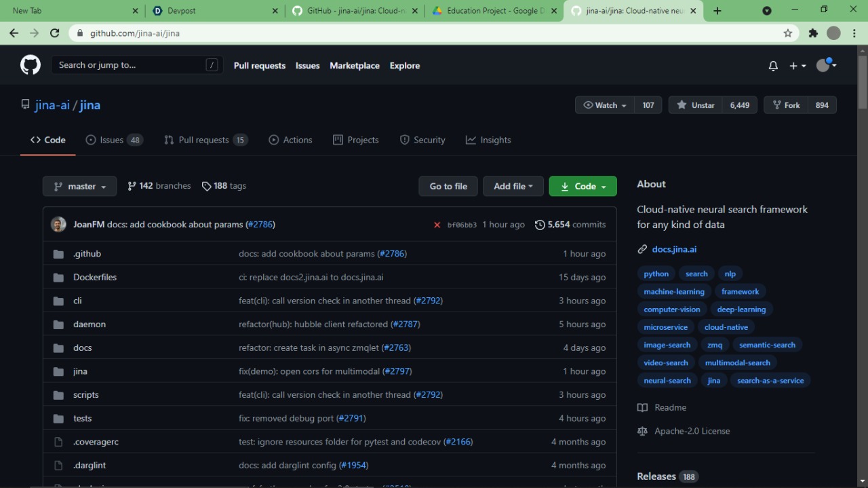Open Chrome extensions puzzle icon

813,33
